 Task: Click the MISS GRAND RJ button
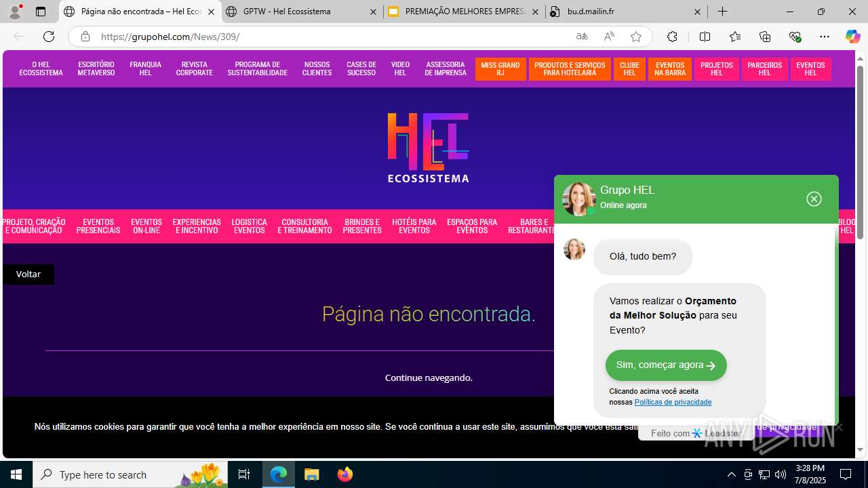(x=500, y=69)
